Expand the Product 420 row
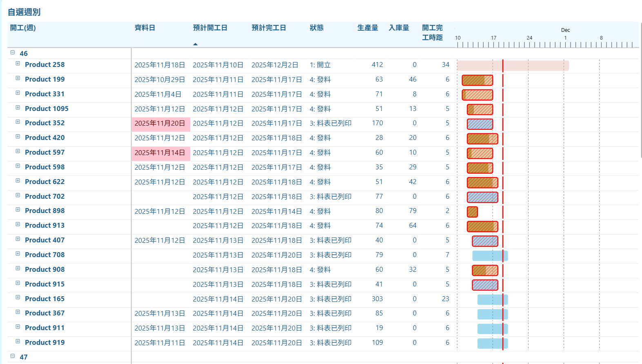The width and height of the screenshot is (642, 364). tap(18, 137)
